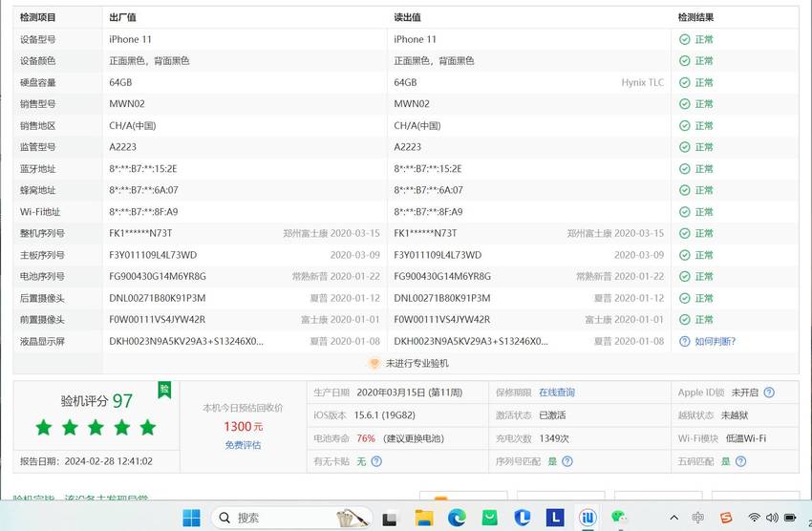
Task: Click the 检测结果 column header
Action: [695, 17]
